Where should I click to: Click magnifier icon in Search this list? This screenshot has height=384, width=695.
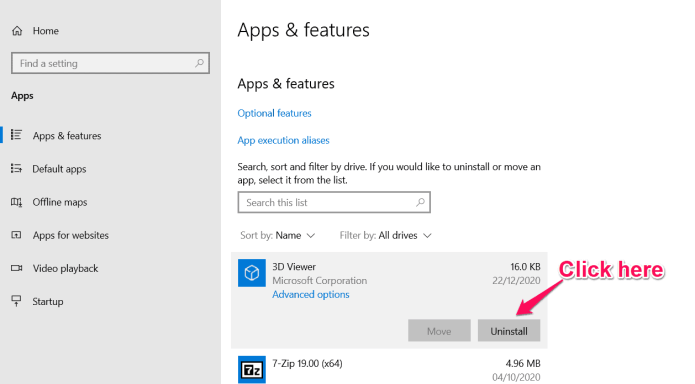(x=420, y=202)
